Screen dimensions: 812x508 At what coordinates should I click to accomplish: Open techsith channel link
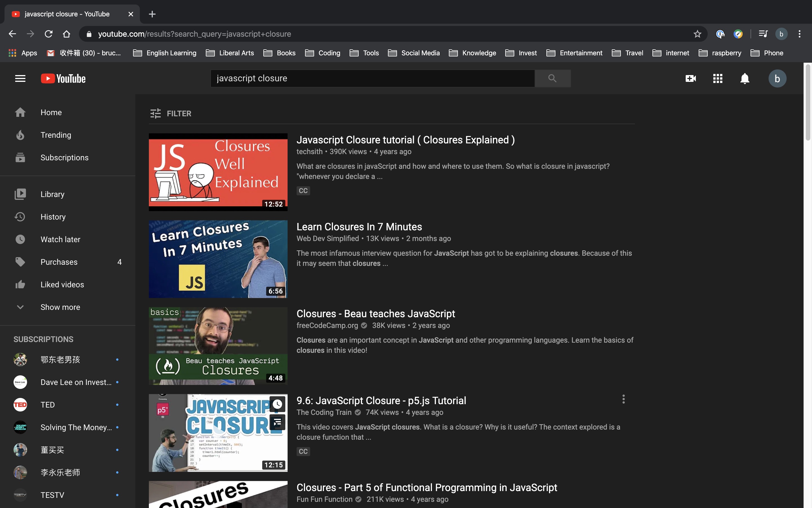point(309,152)
